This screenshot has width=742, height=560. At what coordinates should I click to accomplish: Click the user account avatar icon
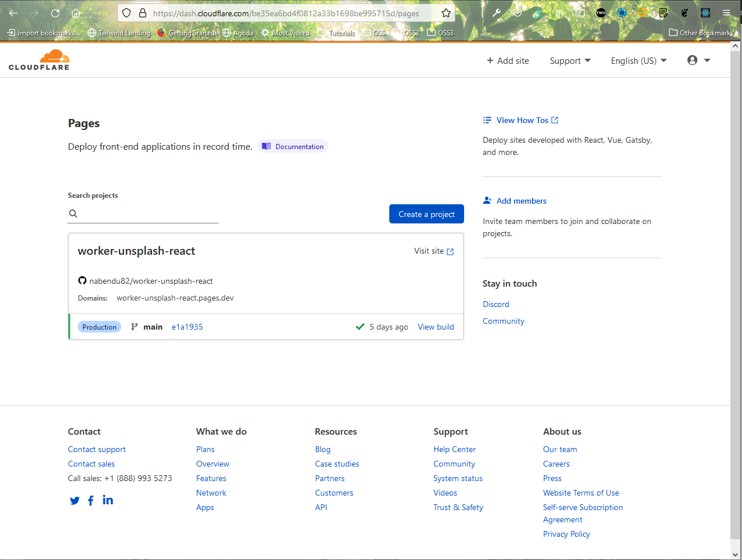[x=692, y=60]
